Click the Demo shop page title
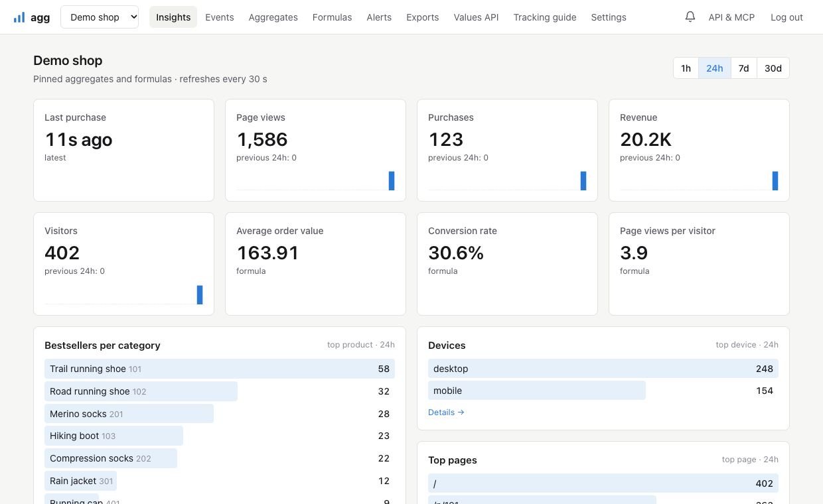This screenshot has width=823, height=504. click(x=68, y=60)
